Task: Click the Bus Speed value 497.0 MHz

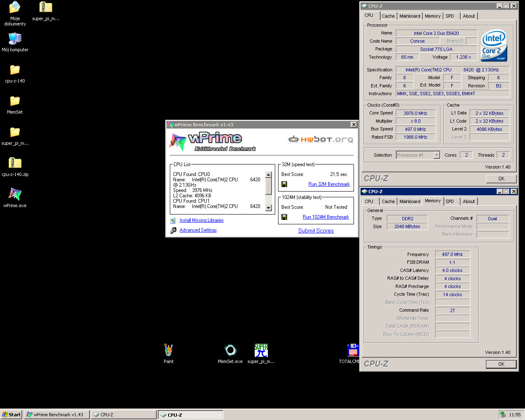Action: point(415,129)
